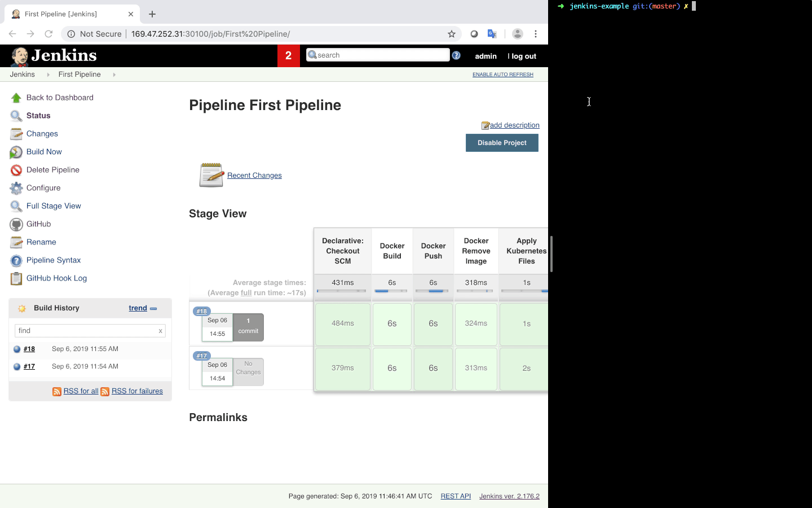Click the 324ms Docker Remove Image cell

pos(476,324)
